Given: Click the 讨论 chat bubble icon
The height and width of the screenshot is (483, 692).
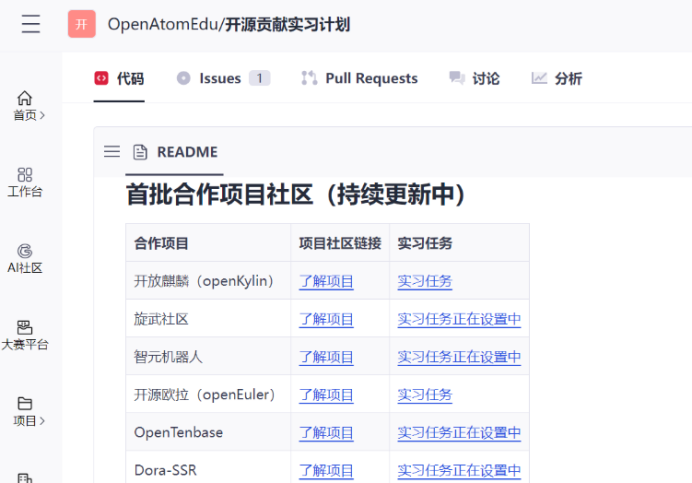Looking at the screenshot, I should [457, 78].
